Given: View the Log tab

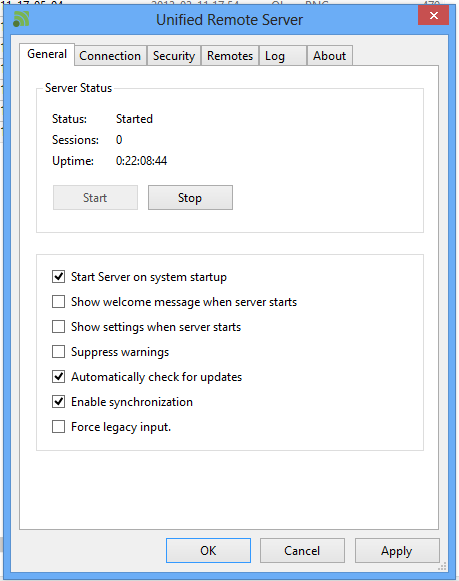Looking at the screenshot, I should pyautogui.click(x=283, y=56).
